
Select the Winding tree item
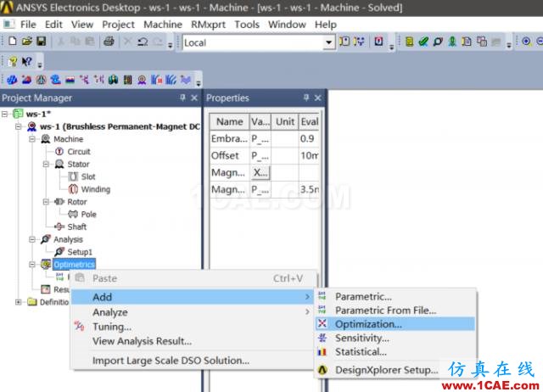96,189
